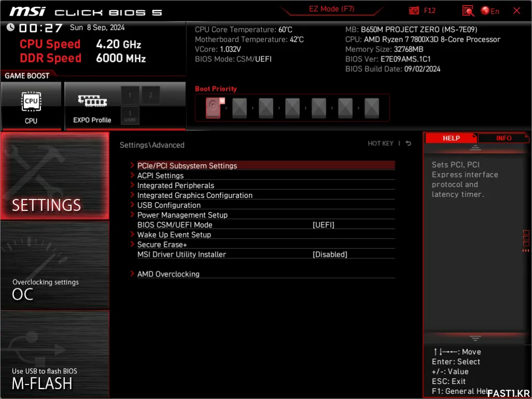Click the clock time 00:27
Screen dimensions: 532x399
tap(41, 28)
